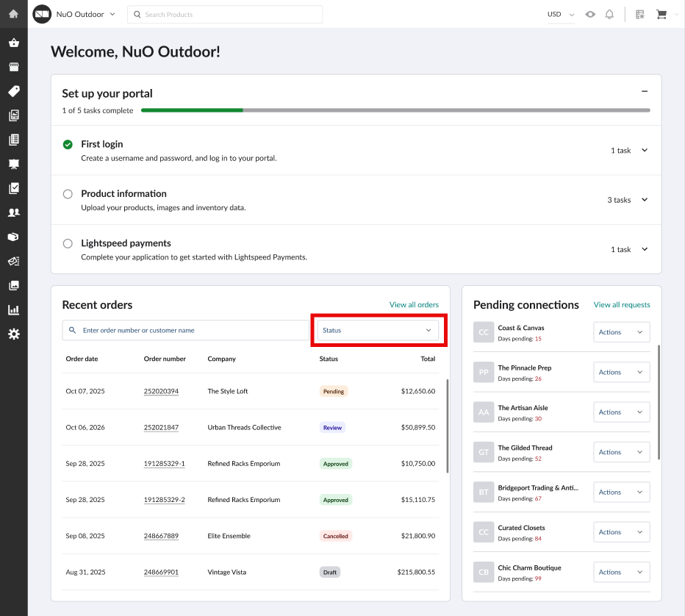Click the Search Products field

tap(225, 15)
